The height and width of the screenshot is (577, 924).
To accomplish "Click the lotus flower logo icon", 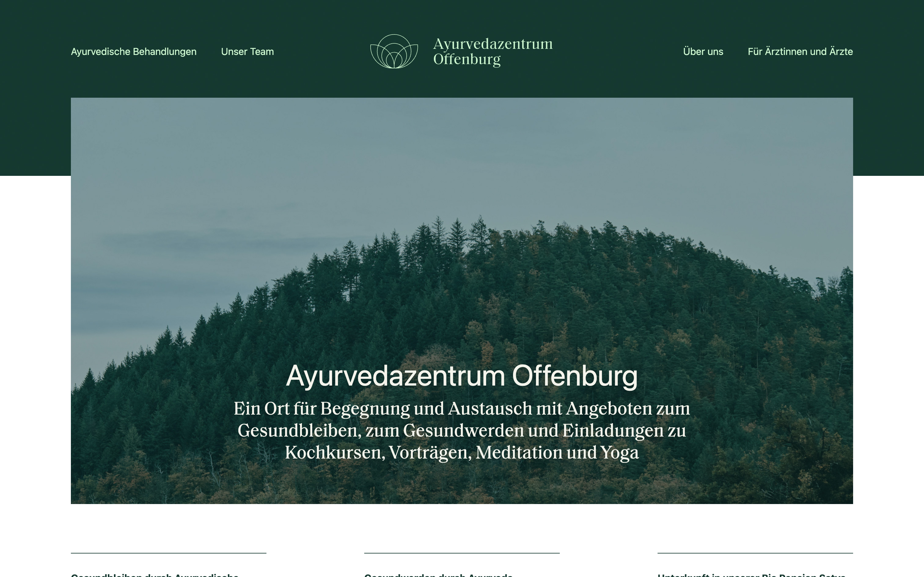I will click(394, 52).
